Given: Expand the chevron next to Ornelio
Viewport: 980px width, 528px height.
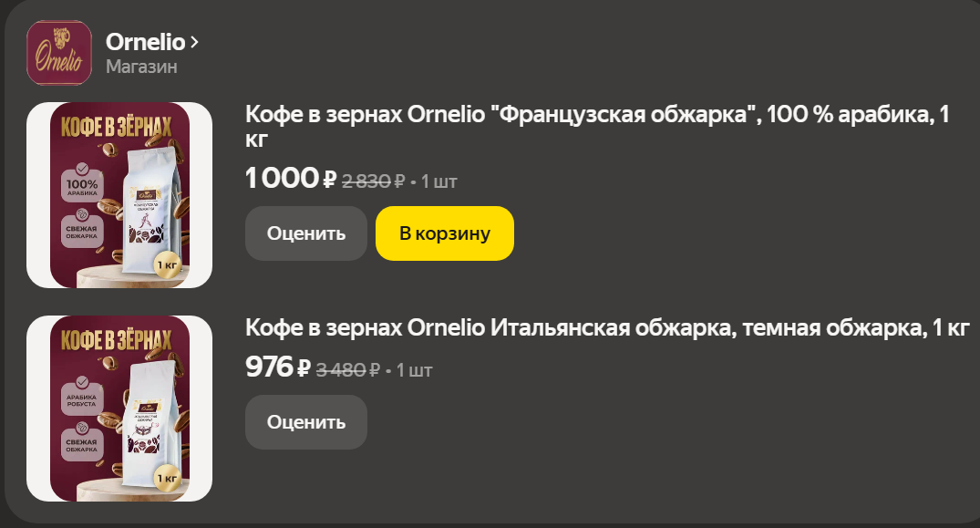Looking at the screenshot, I should point(195,42).
